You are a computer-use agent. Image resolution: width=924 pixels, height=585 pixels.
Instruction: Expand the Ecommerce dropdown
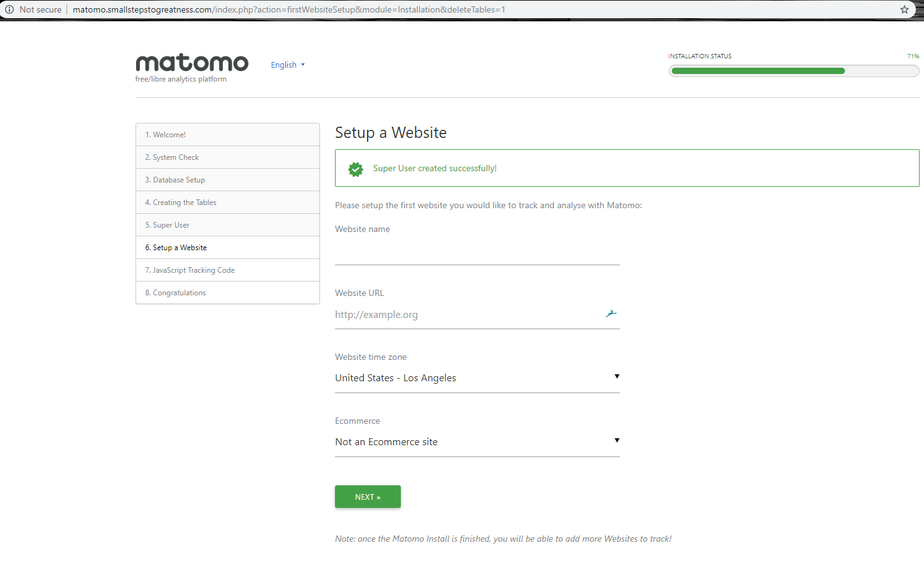[477, 441]
